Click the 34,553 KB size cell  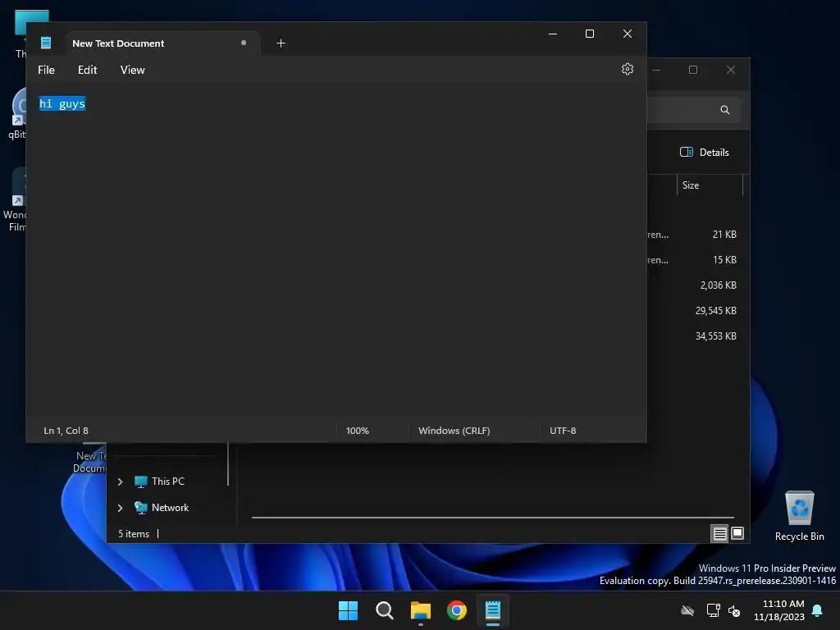click(715, 336)
